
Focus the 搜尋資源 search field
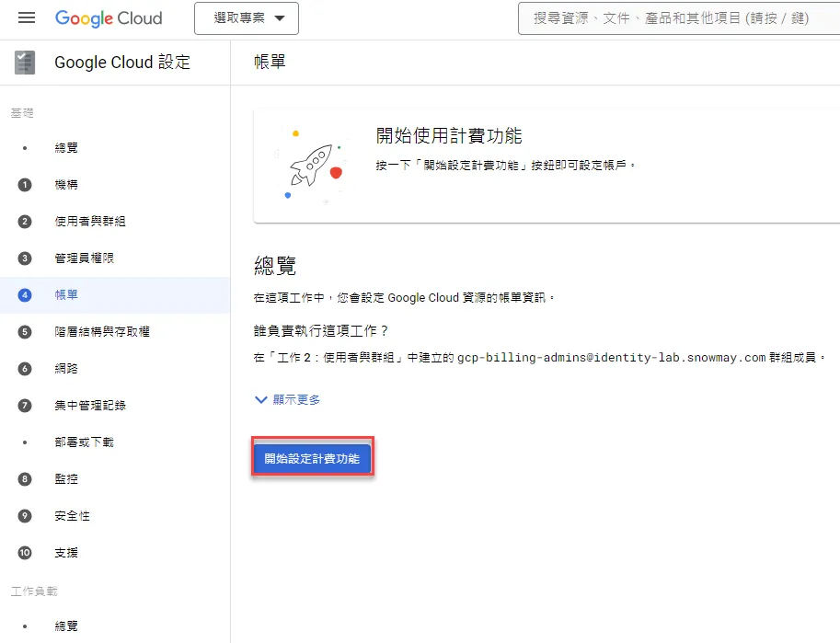click(x=679, y=18)
